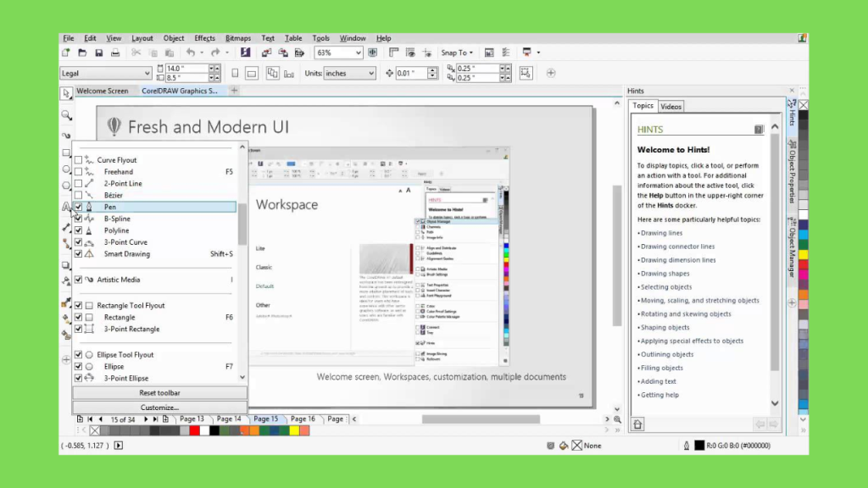Viewport: 868px width, 488px height.
Task: Open the Legal page size dropdown
Action: tap(147, 73)
